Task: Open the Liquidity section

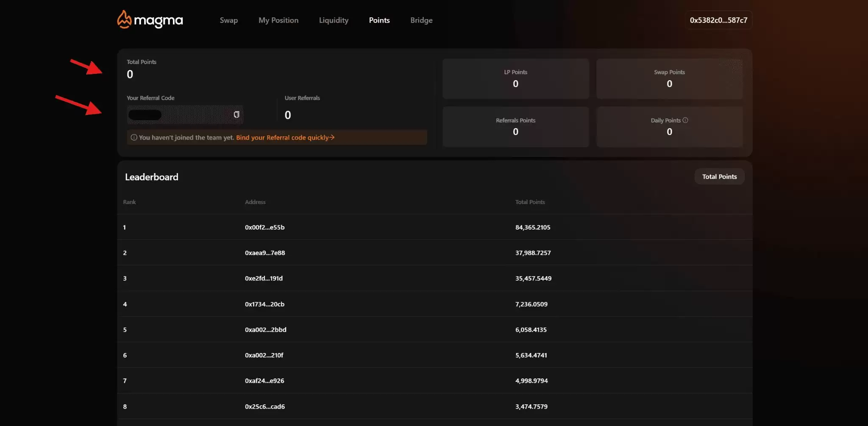Action: point(334,20)
